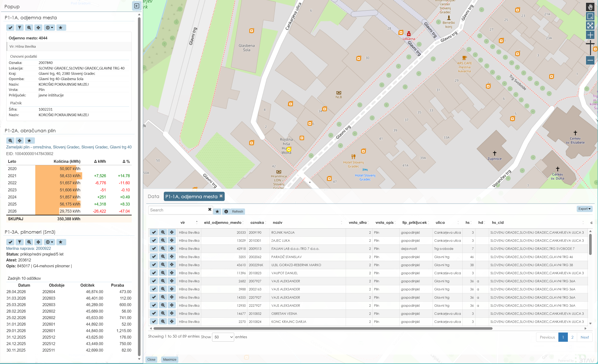Click KONC KRAJNC DARJA name cell

[x=307, y=322]
